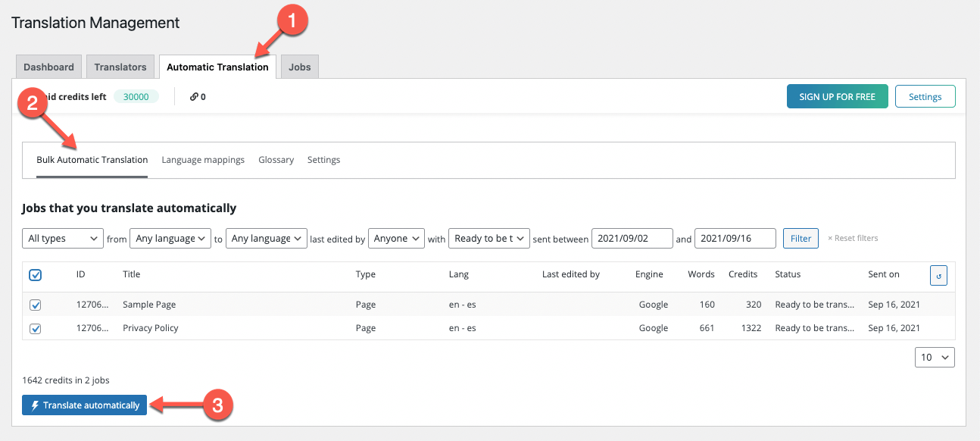This screenshot has height=441, width=980.
Task: Open the Jobs tab
Action: tap(300, 67)
